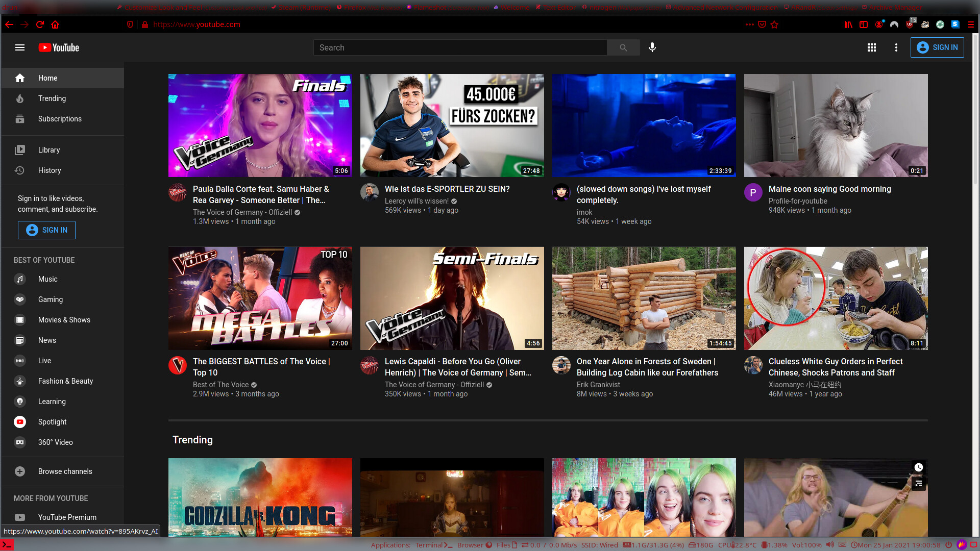Click the power icon in bottom panel
This screenshot has height=551, width=980.
pos(948,545)
